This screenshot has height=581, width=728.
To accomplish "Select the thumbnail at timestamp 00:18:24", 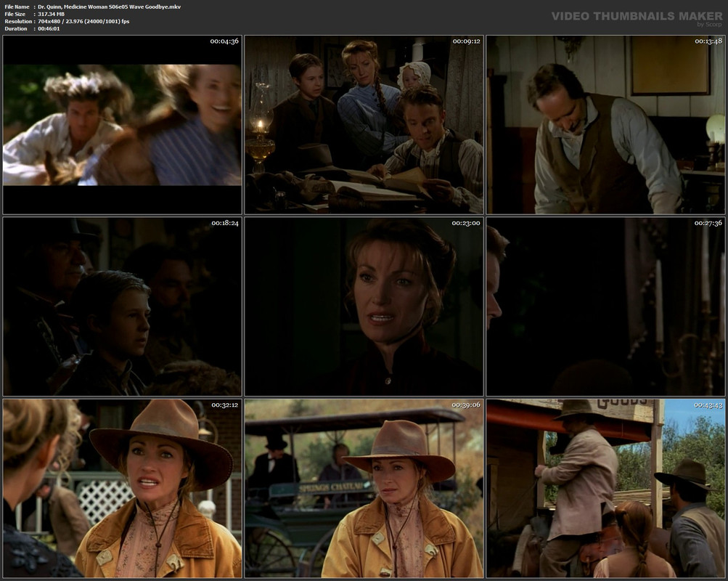I will point(122,306).
